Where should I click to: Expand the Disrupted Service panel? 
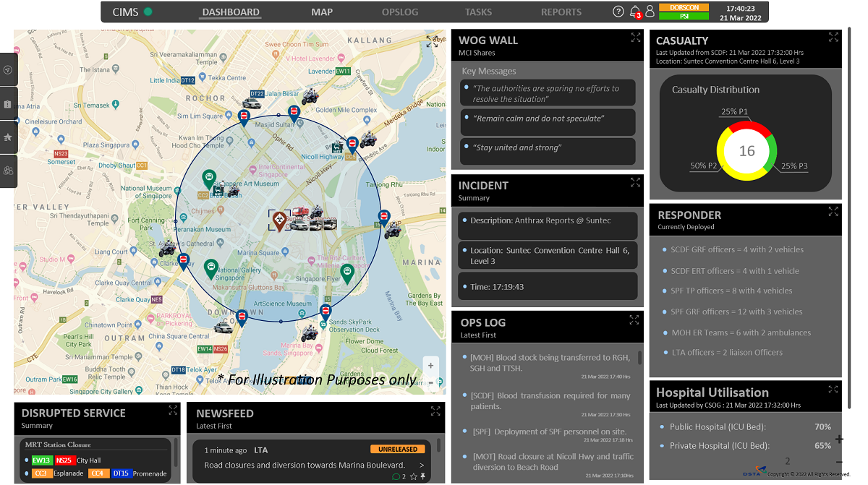[x=173, y=410]
